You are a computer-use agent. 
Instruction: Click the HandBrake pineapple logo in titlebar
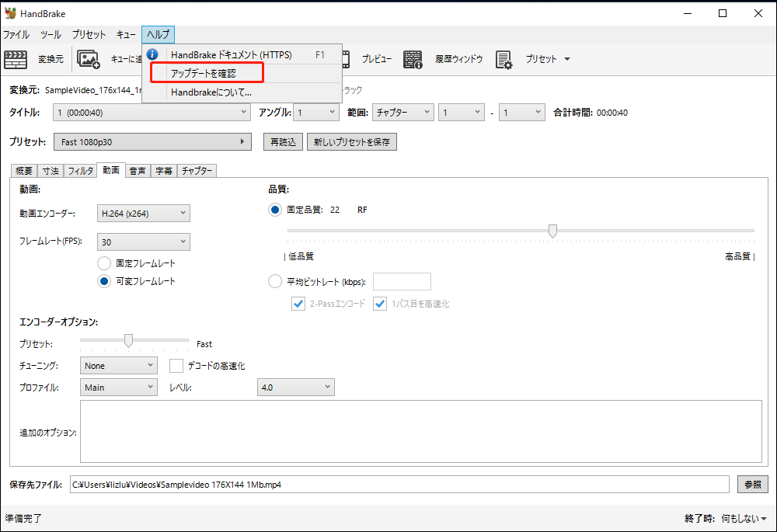click(11, 13)
